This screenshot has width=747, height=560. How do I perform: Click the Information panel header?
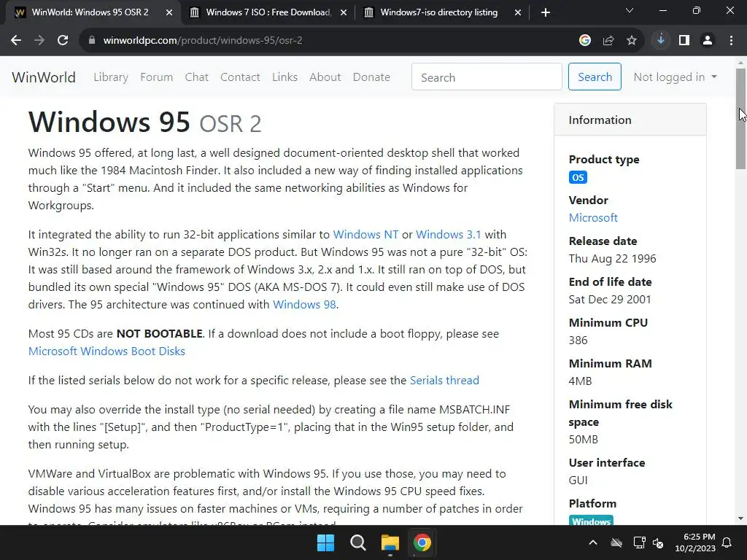(x=630, y=120)
